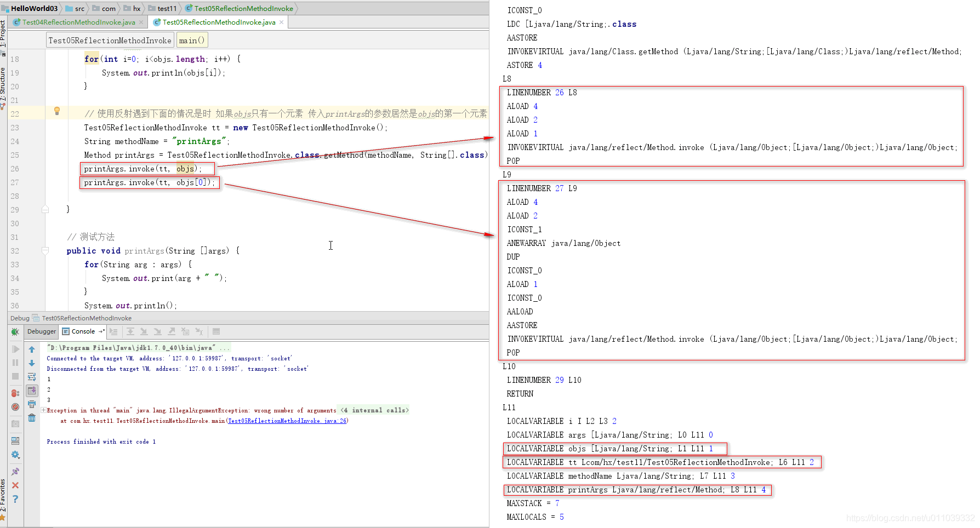Screen dimensions: 980x528
Task: Click line 27 gutter to set breakpoint
Action: pyautogui.click(x=34, y=182)
